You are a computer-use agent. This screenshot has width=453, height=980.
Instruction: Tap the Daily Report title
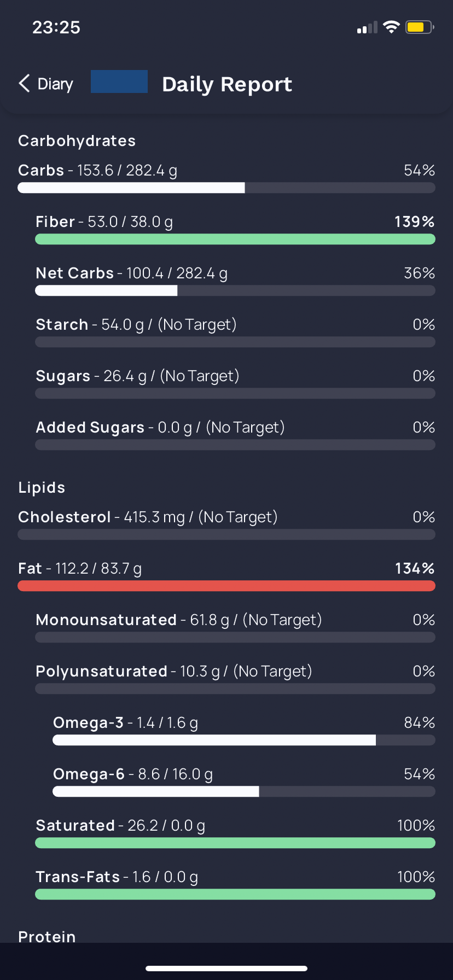click(227, 84)
